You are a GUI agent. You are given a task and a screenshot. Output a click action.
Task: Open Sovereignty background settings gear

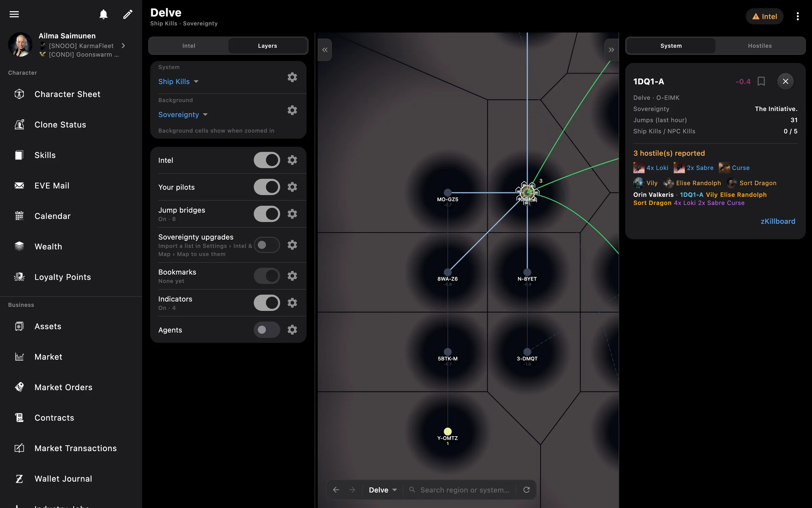[292, 110]
